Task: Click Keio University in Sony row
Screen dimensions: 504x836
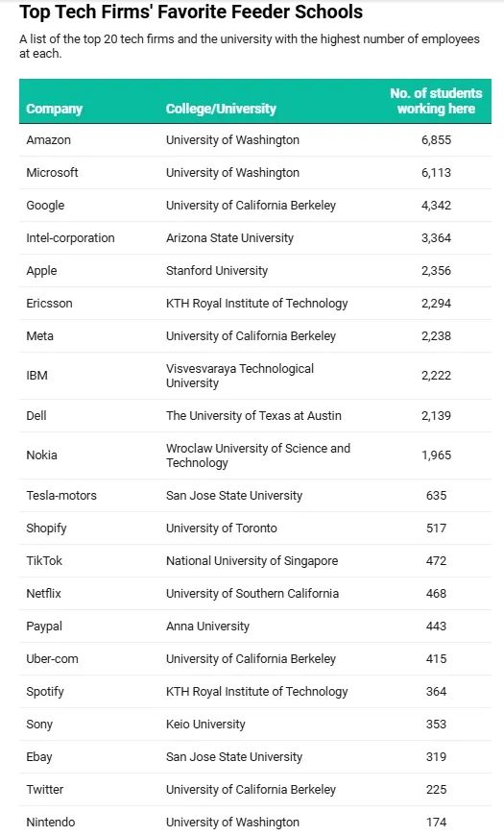Action: coord(205,724)
